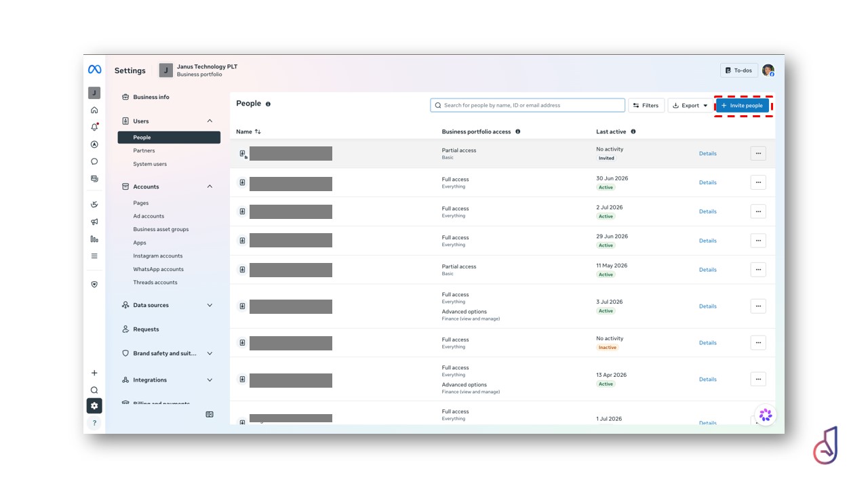Open Requests in sidebar

click(x=146, y=329)
